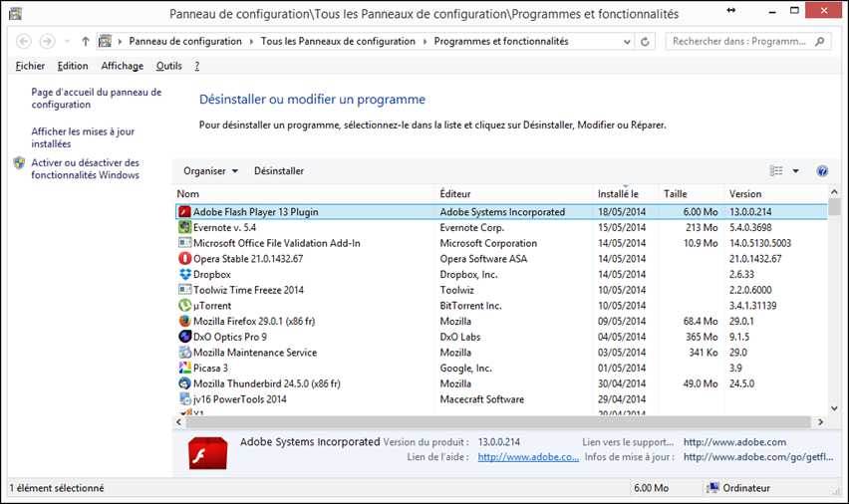Click the jv16 PowerTools 2014 icon
849x504 pixels.
pos(185,399)
